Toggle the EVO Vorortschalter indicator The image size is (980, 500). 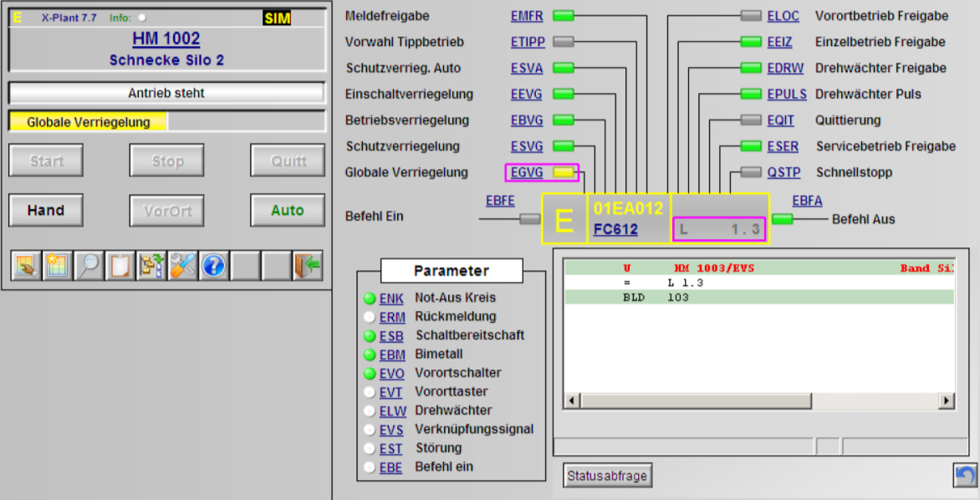(370, 374)
